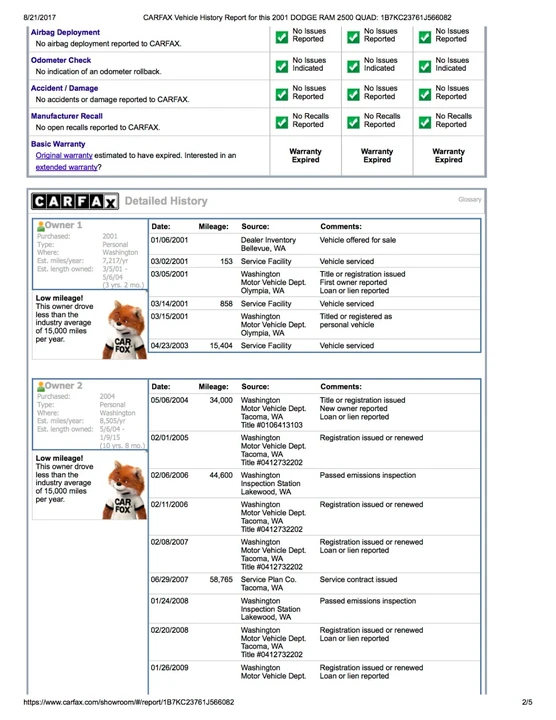Image resolution: width=556 pixels, height=720 pixels.
Task: Click the Comments: header in Owner 1 table
Action: 341,226
